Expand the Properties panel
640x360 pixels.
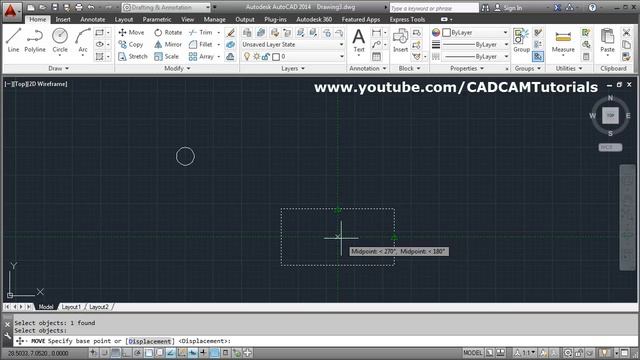pos(467,69)
